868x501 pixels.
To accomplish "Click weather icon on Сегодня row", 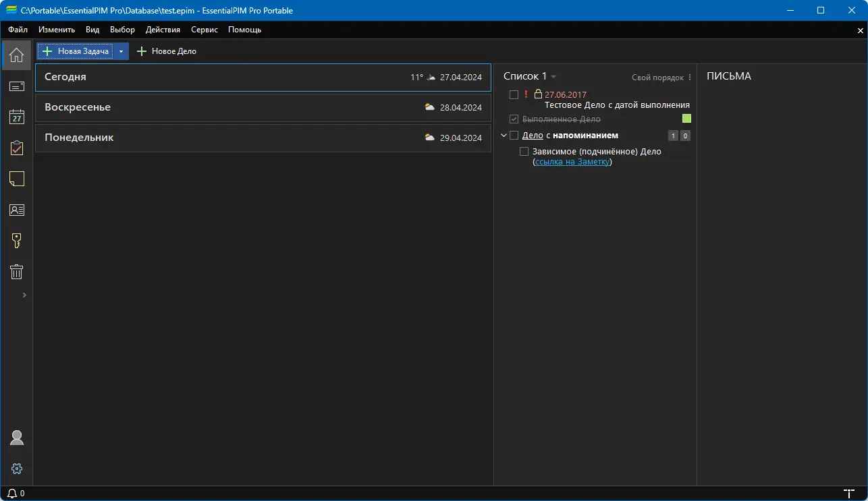I will point(431,78).
